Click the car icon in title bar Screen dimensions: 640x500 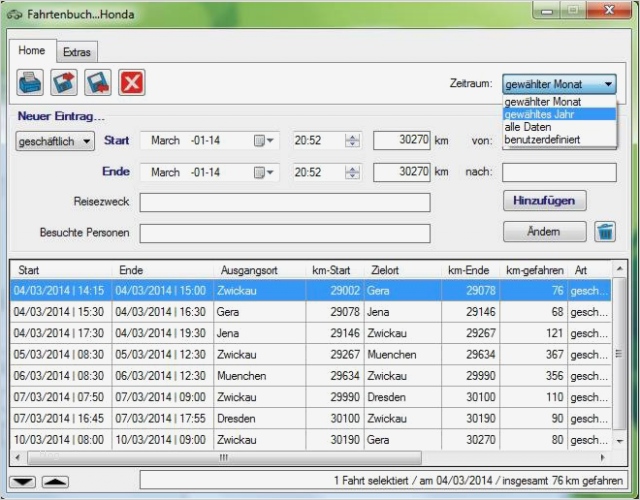[14, 15]
